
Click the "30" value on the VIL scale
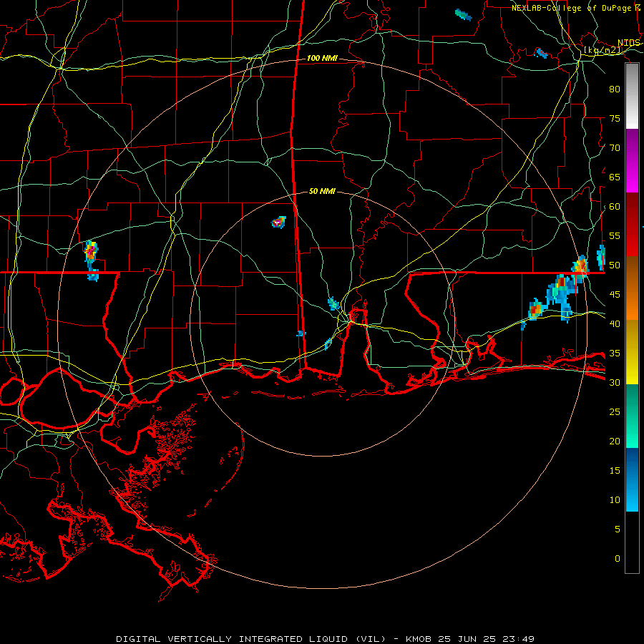(x=615, y=383)
